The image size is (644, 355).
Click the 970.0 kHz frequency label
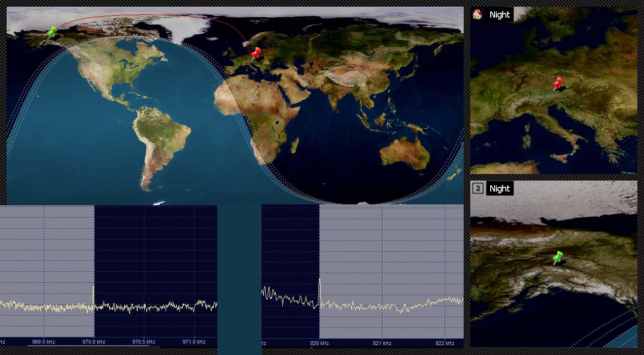point(94,342)
